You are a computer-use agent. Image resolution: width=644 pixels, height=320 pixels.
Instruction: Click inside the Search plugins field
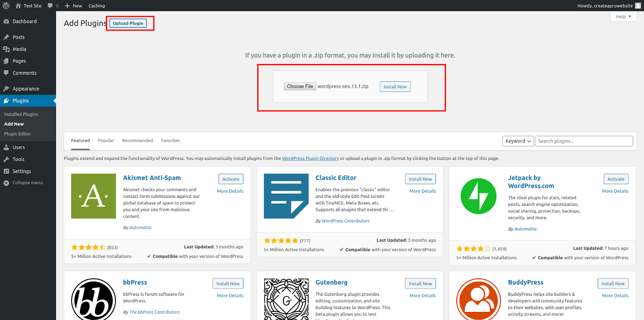coord(584,141)
